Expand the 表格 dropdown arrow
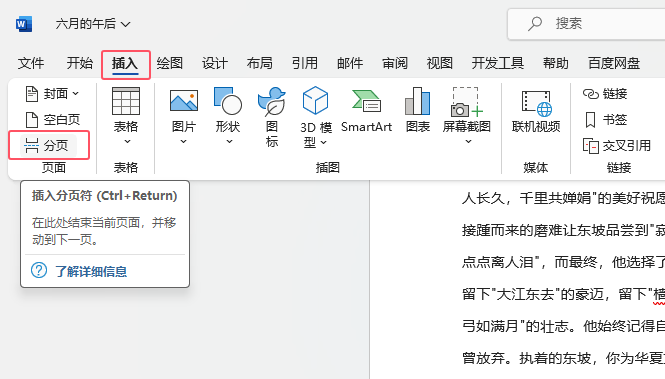The image size is (665, 379). coord(127,141)
